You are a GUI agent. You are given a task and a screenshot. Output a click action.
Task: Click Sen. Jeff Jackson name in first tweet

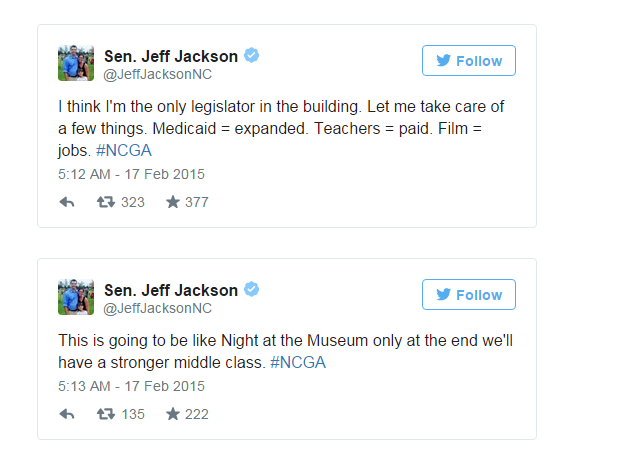coord(171,56)
